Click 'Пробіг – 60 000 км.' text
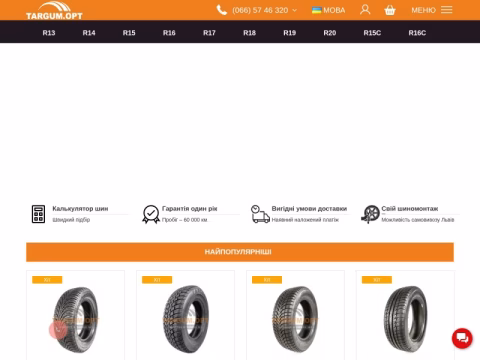 tap(185, 220)
